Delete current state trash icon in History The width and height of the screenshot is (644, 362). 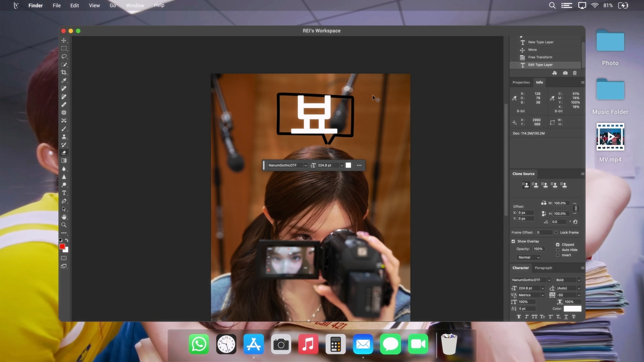coord(575,73)
